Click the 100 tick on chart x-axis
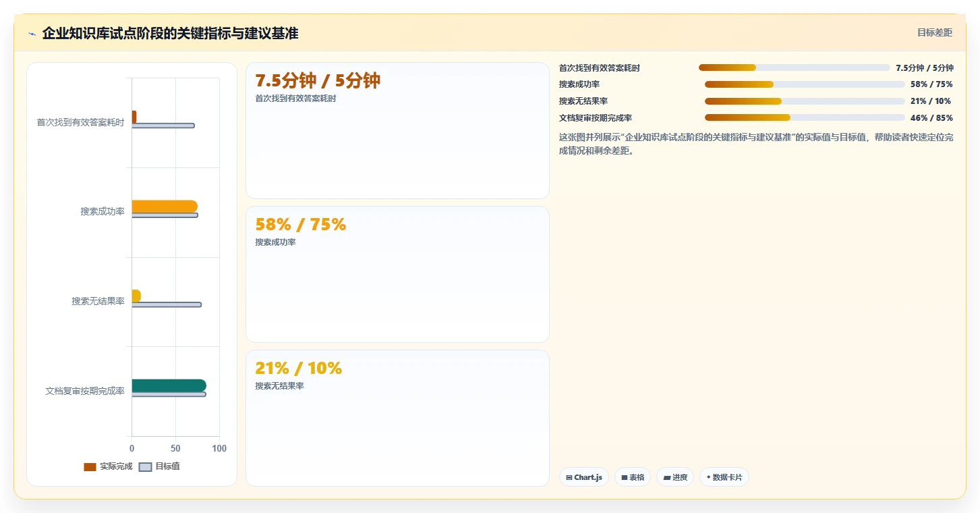Screen dimensions: 980x513 click(x=219, y=448)
